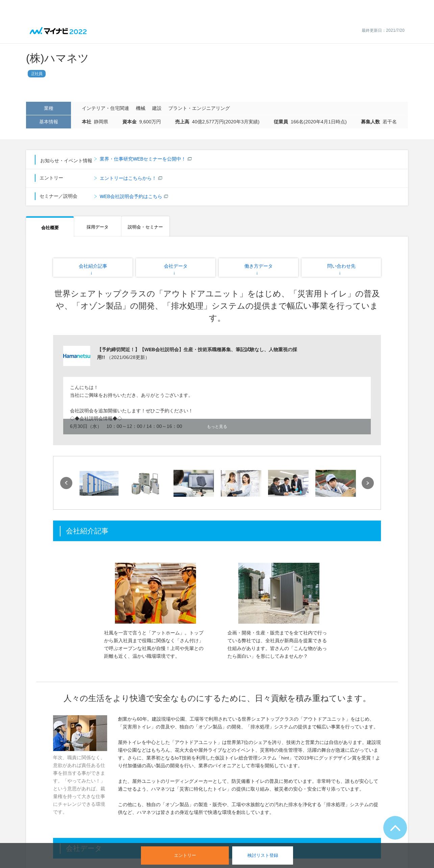Click the 【予約締切間近！】 notice headline
The image size is (434, 868).
pyautogui.click(x=197, y=353)
